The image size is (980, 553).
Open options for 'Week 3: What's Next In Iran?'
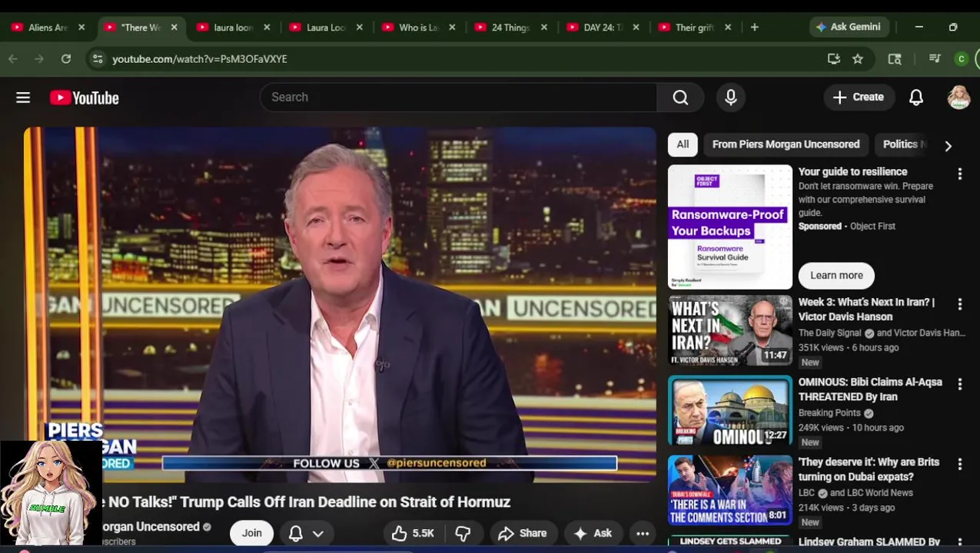(x=959, y=305)
